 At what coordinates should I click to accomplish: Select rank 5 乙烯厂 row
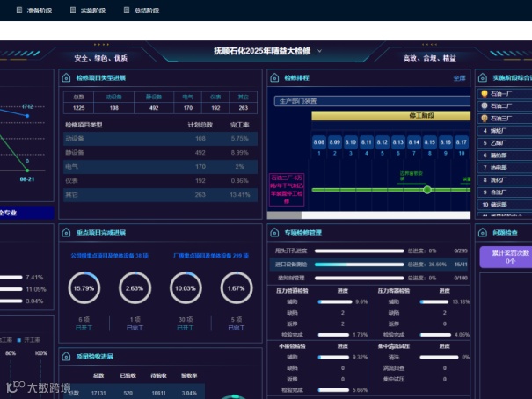coord(505,143)
